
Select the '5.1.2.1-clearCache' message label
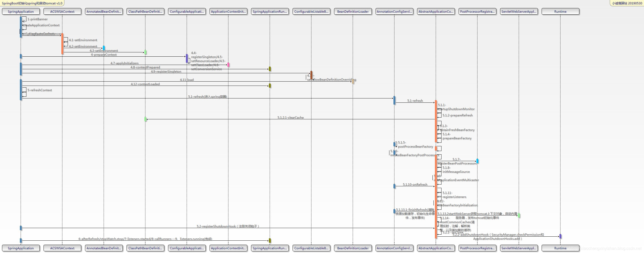(291, 118)
